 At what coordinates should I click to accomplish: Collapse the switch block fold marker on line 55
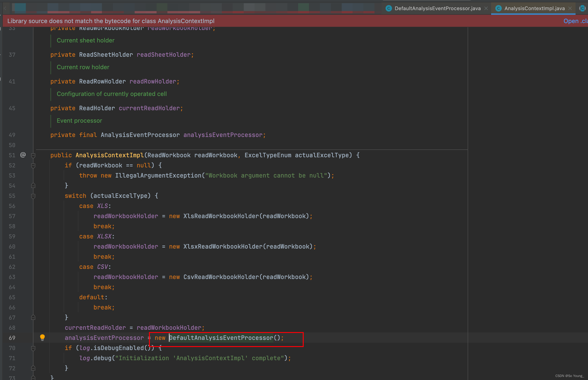pyautogui.click(x=33, y=196)
